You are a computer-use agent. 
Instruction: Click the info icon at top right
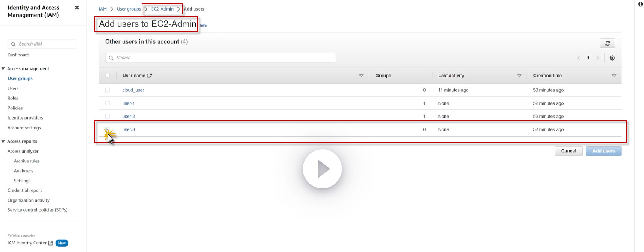[x=641, y=4]
